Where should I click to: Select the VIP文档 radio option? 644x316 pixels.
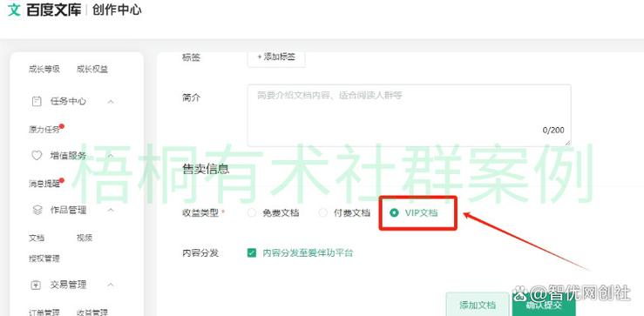pyautogui.click(x=394, y=213)
